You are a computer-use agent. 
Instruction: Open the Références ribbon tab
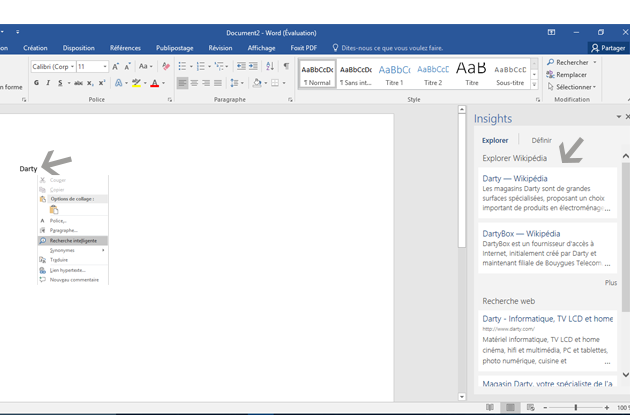125,48
